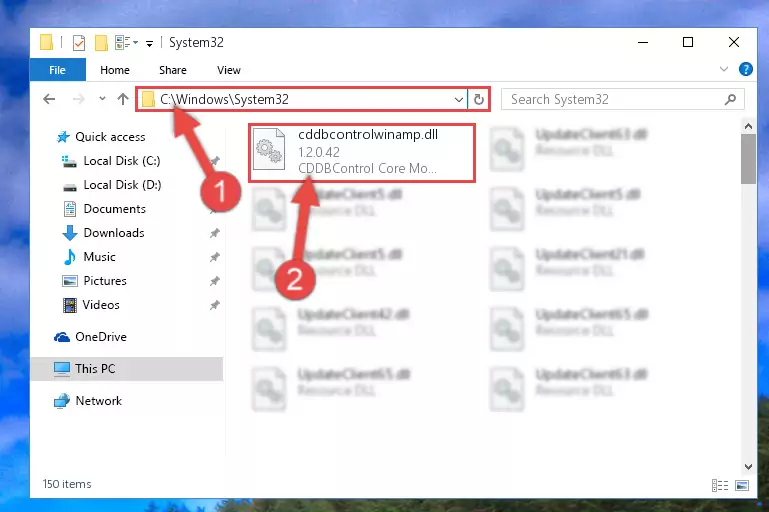Click the scrollbar up arrow

(748, 127)
